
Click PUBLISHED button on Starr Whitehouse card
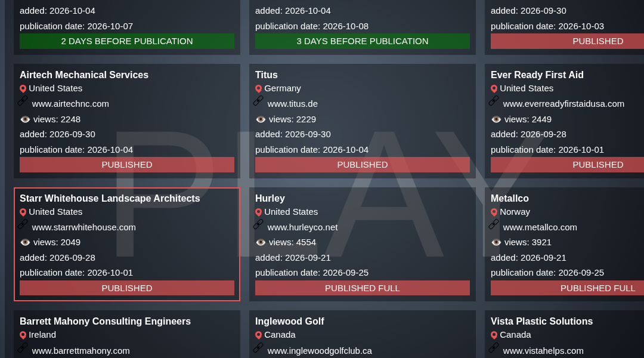pyautogui.click(x=127, y=288)
